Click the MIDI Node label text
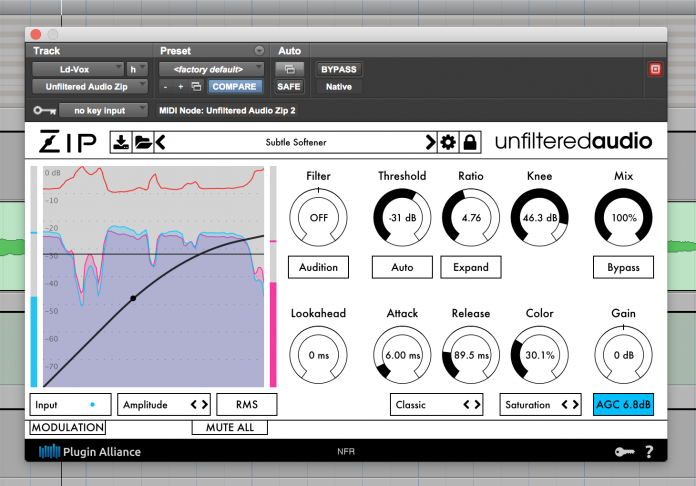The image size is (696, 486). (227, 110)
